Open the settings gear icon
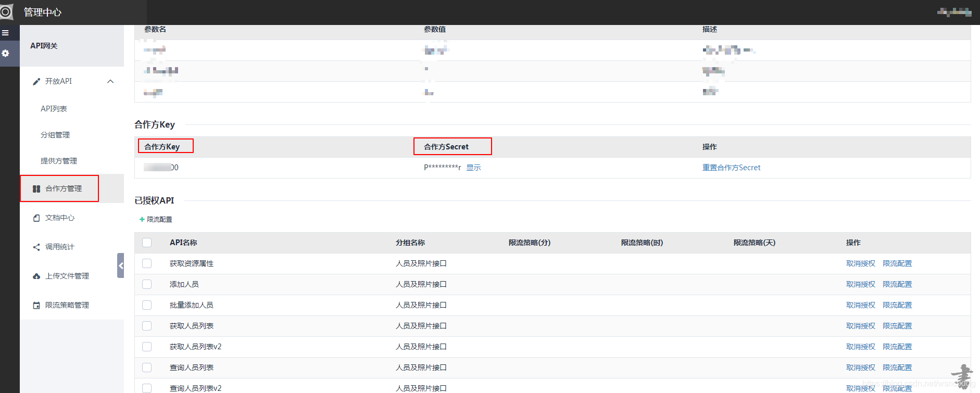The image size is (980, 393). [5, 53]
